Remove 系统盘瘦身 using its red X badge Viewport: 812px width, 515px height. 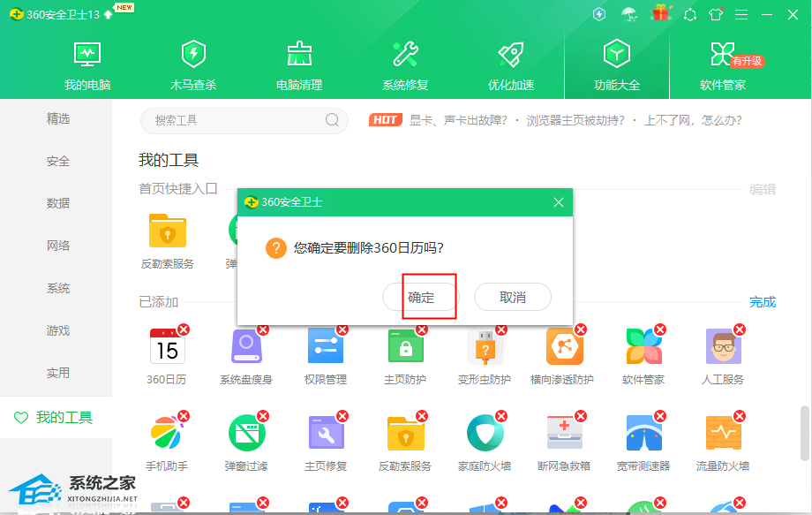[263, 329]
